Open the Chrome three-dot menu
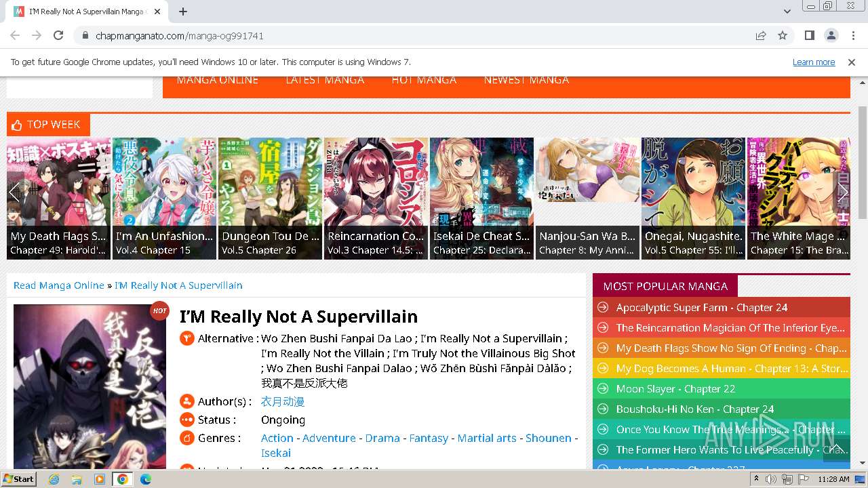868x488 pixels. click(852, 35)
